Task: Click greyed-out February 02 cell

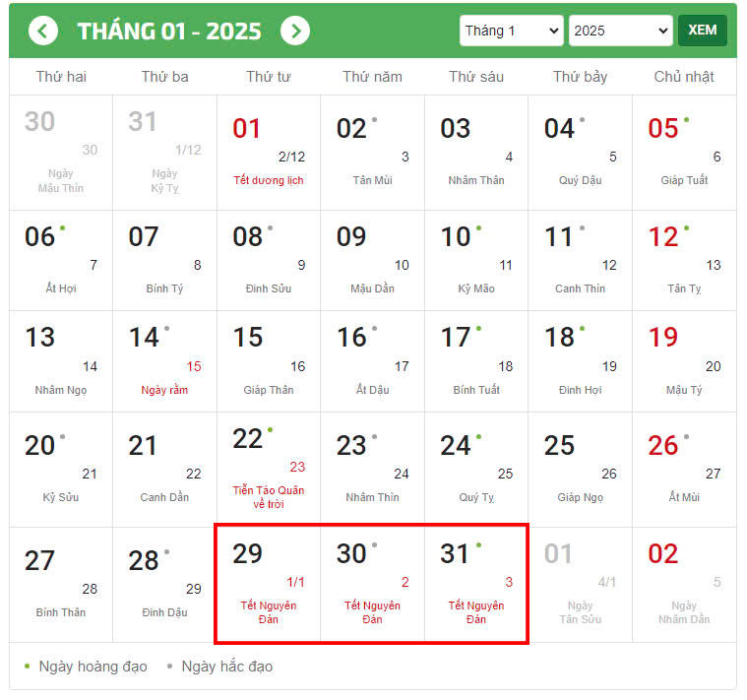Action: click(684, 584)
